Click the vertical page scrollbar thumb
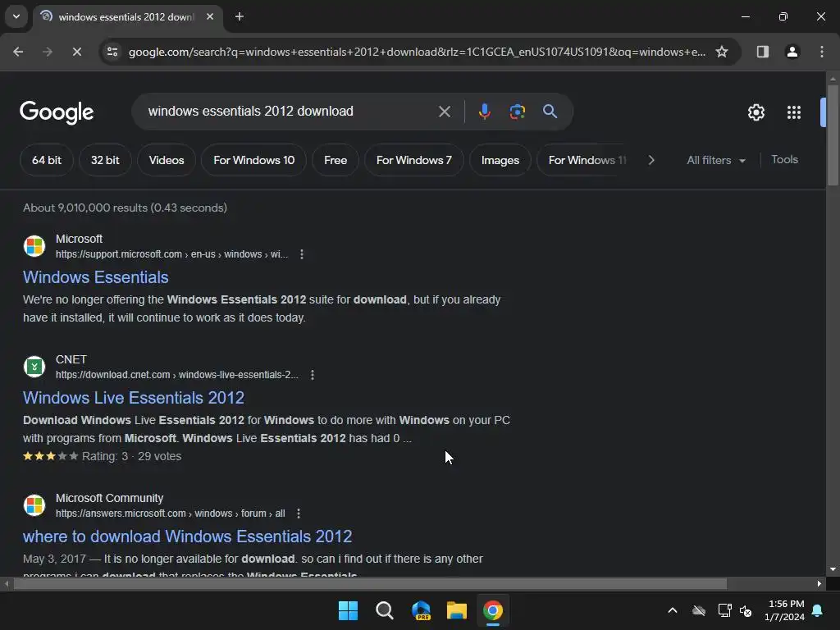840x630 pixels. coord(833,135)
